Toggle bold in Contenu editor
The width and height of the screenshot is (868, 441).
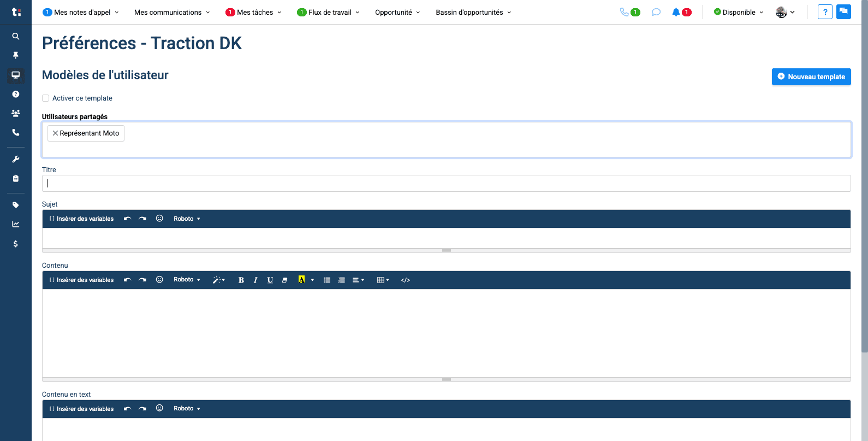[241, 280]
